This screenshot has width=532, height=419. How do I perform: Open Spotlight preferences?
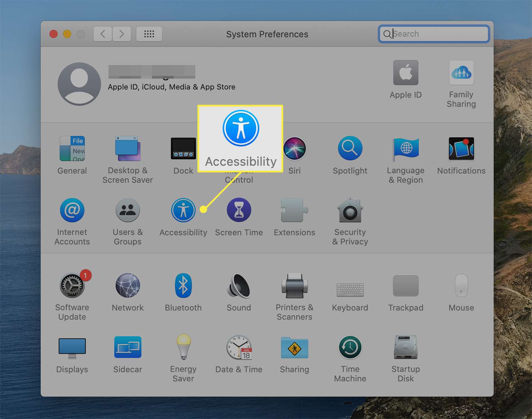350,149
